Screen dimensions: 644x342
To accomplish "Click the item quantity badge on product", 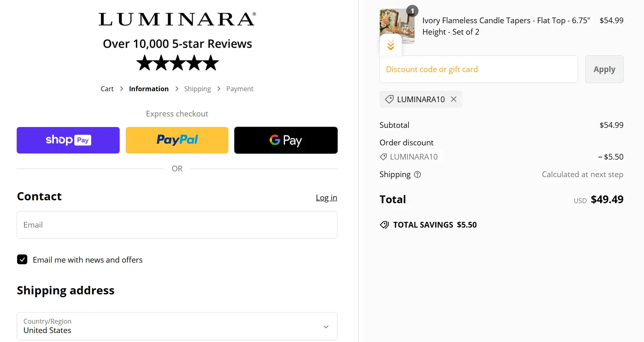I will coord(412,11).
